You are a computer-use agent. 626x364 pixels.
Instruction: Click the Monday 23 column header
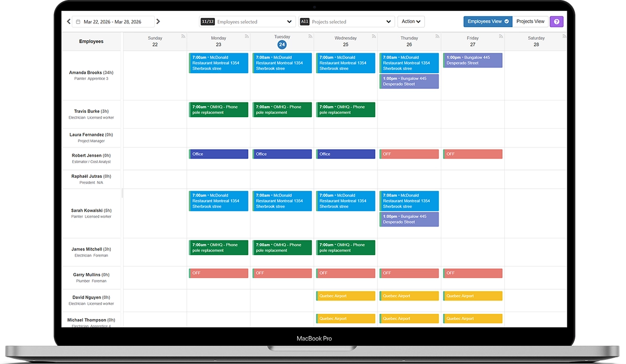(x=219, y=41)
